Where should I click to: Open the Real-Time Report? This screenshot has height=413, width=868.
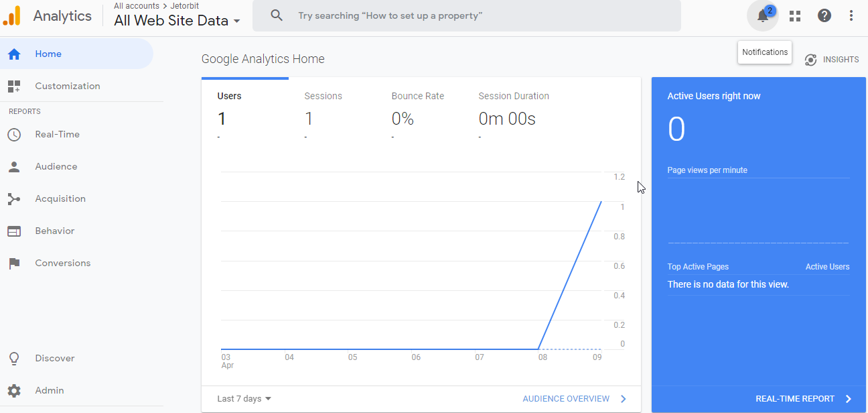pos(796,398)
